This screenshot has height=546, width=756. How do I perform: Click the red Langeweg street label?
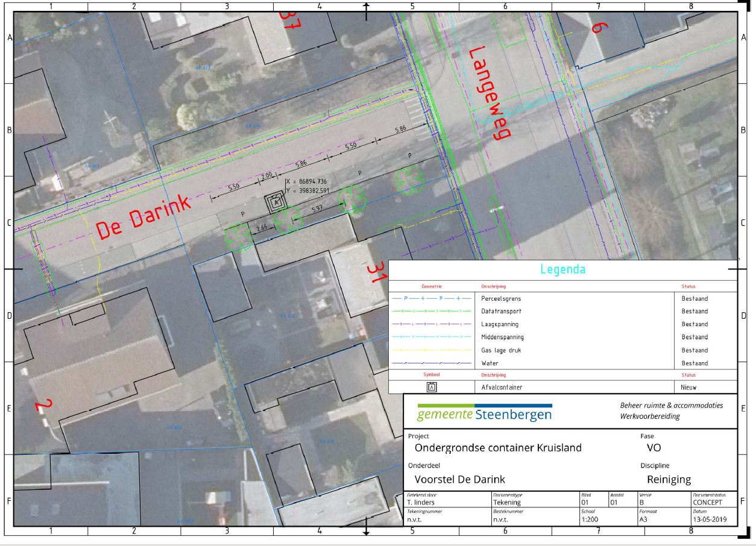tap(486, 93)
